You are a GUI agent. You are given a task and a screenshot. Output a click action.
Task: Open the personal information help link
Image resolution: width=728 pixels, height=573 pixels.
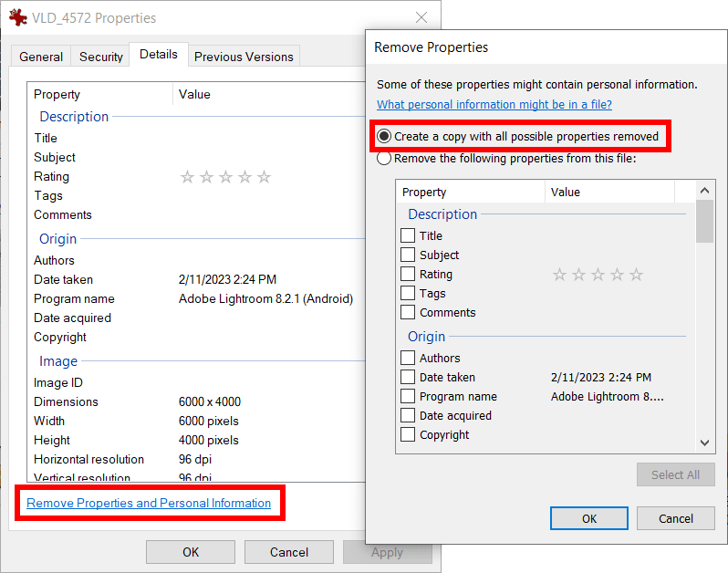(494, 104)
